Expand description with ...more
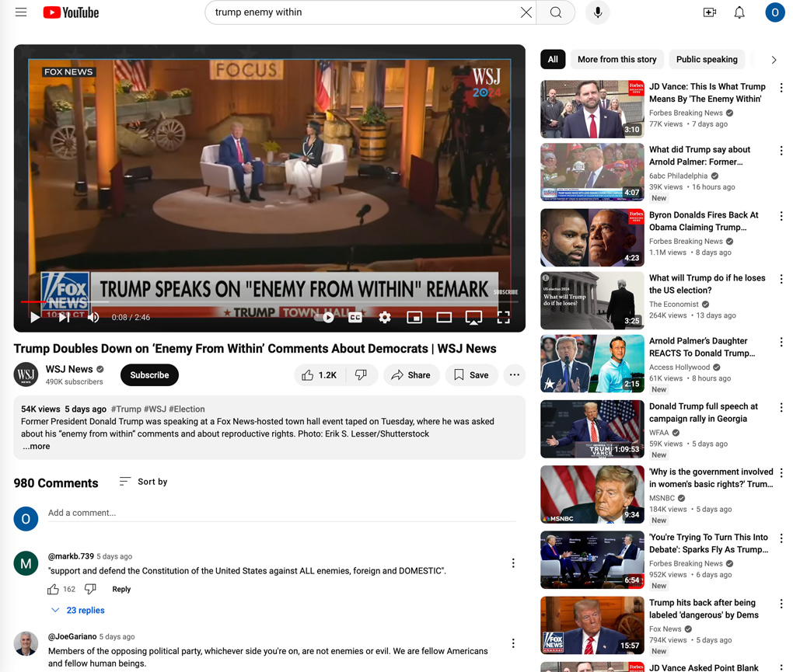Screen dimensions: 793x672 click(36, 446)
